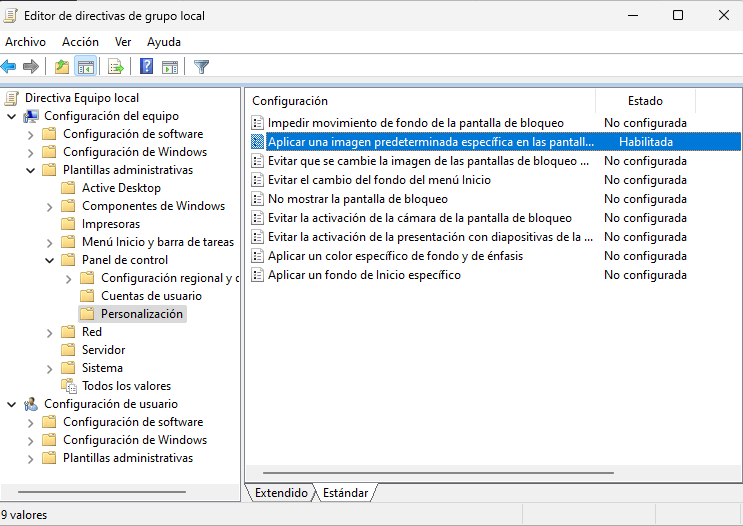Open the Ver menu
This screenshot has height=526, width=743.
click(123, 42)
